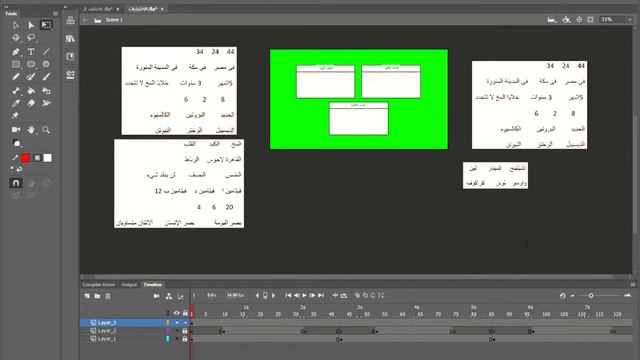Select the Timeline tab
Screen dimensions: 640x360
[x=153, y=284]
